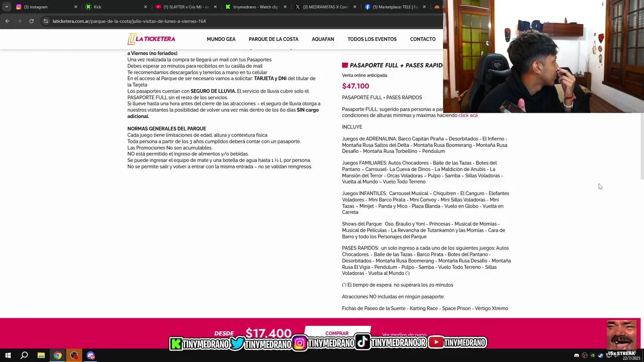Click the 'Juegos FAMILIARES' paragraph
The image size is (644, 362).
[423, 172]
